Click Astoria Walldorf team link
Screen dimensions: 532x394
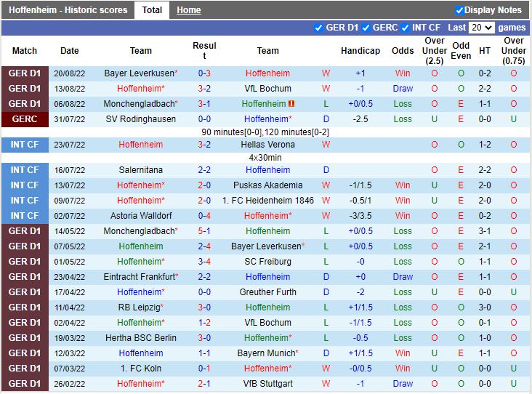click(x=141, y=216)
